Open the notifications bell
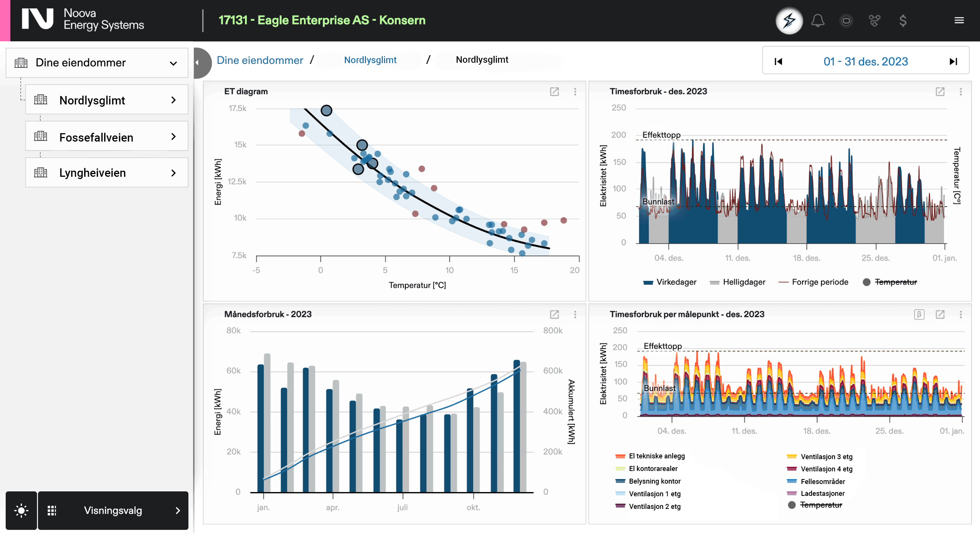Screen dimensions: 980x533 click(x=818, y=21)
